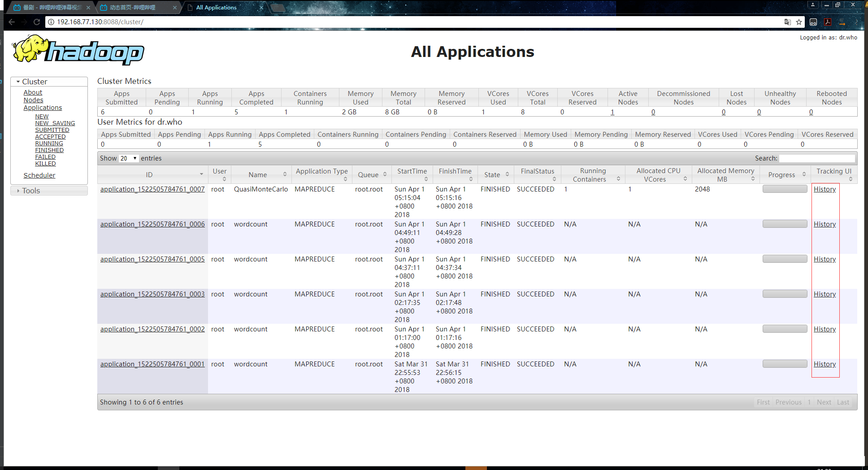Sort table by Progress column
Image resolution: width=868 pixels, height=470 pixels.
coord(804,174)
